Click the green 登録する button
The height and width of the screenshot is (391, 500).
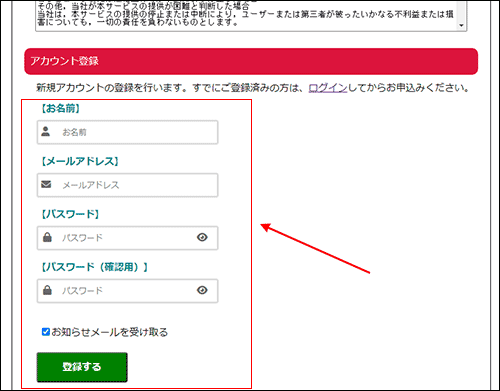point(82,367)
